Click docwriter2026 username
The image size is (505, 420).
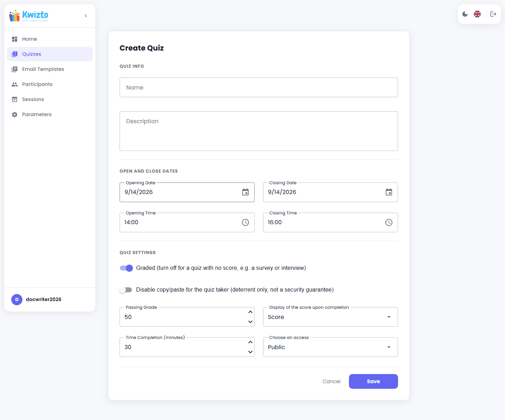click(x=43, y=300)
